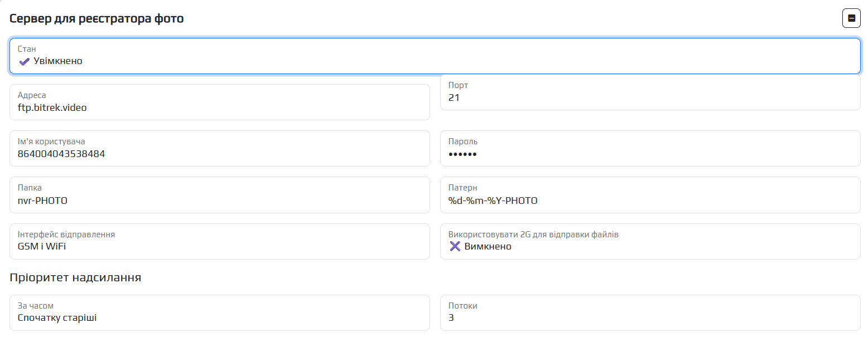This screenshot has height=337, width=868.
Task: Click the purple X icon beside Вимкнено
Action: click(x=455, y=246)
